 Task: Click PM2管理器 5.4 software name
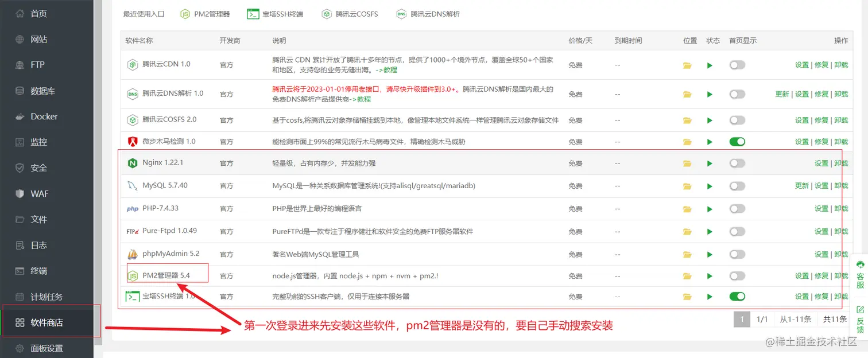[x=166, y=275]
